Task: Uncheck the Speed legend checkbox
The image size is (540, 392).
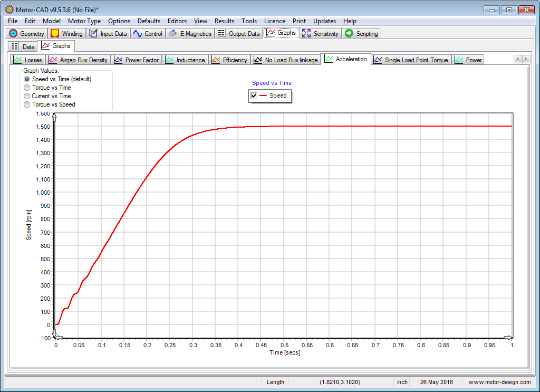Action: pos(254,96)
